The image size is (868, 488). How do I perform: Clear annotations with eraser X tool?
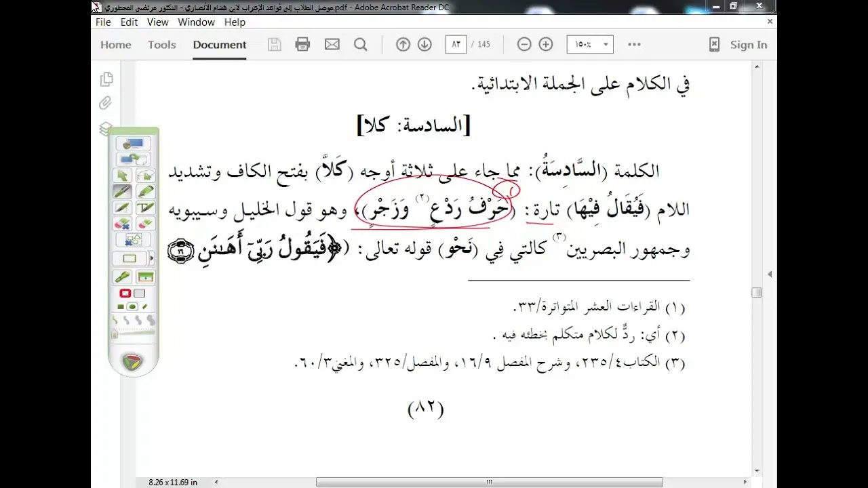tap(122, 223)
